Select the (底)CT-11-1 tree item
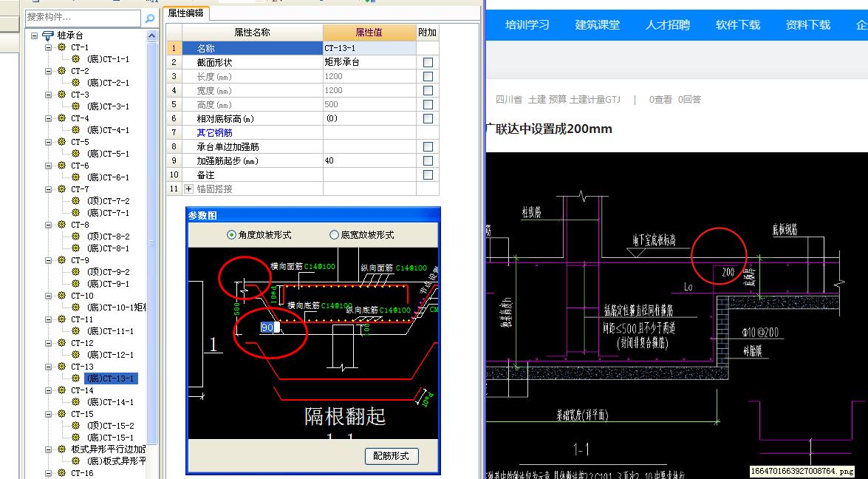The image size is (868, 479). [109, 331]
